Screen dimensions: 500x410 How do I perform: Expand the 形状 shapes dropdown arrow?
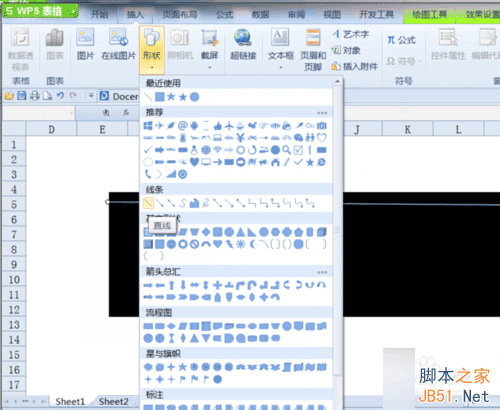152,68
